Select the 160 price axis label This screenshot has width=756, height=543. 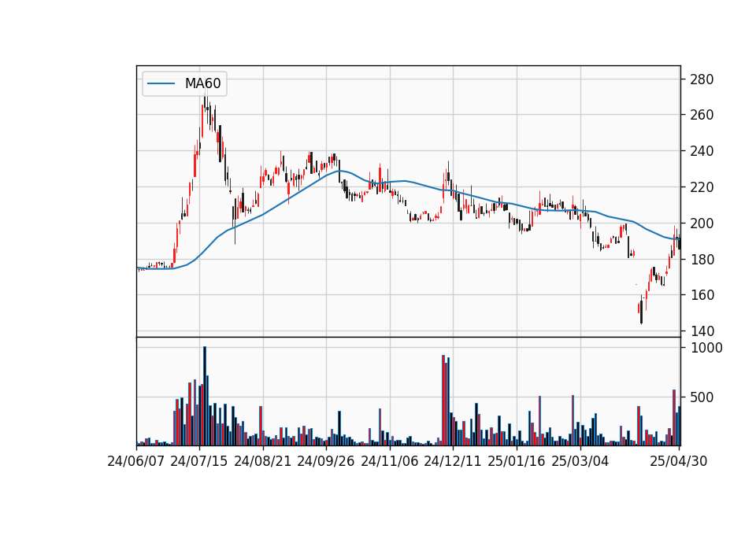tap(702, 295)
